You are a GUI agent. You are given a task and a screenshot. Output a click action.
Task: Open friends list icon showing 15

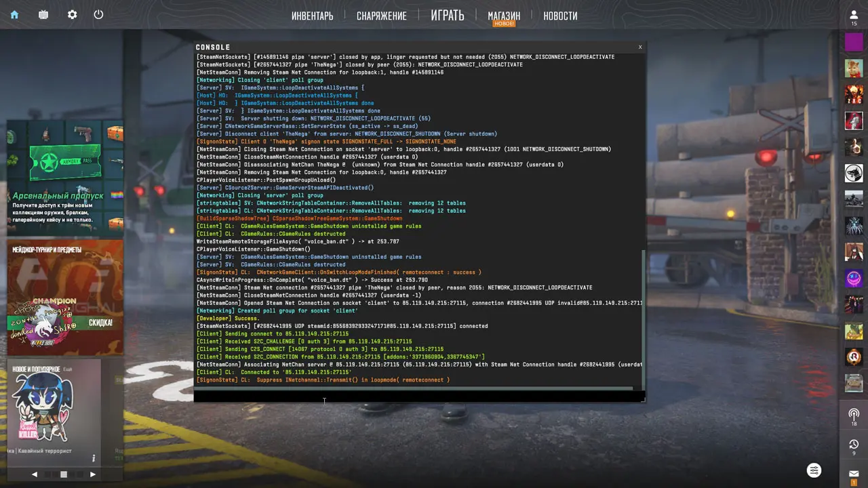[854, 18]
